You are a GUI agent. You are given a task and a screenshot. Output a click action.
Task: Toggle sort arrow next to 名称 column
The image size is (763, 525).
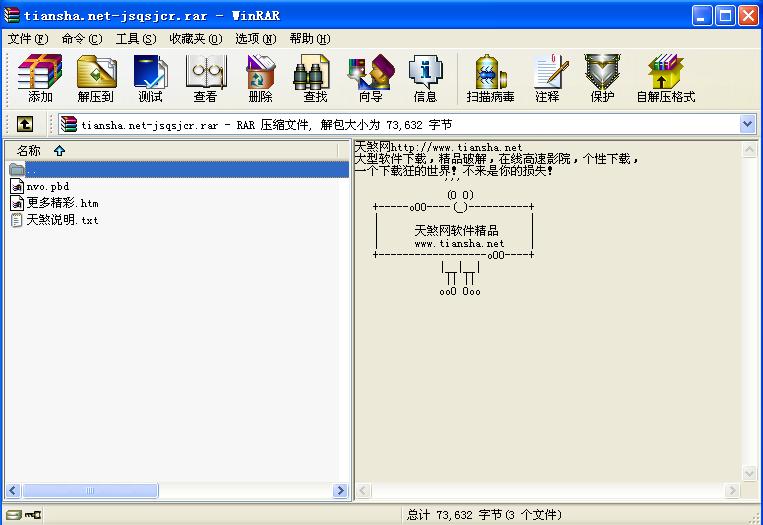pyautogui.click(x=59, y=150)
